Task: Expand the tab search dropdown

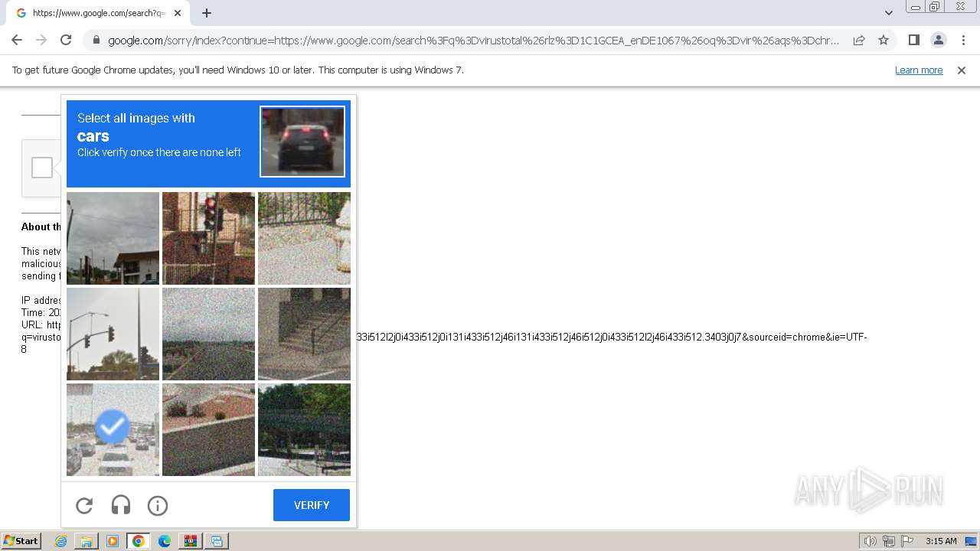Action: (888, 13)
